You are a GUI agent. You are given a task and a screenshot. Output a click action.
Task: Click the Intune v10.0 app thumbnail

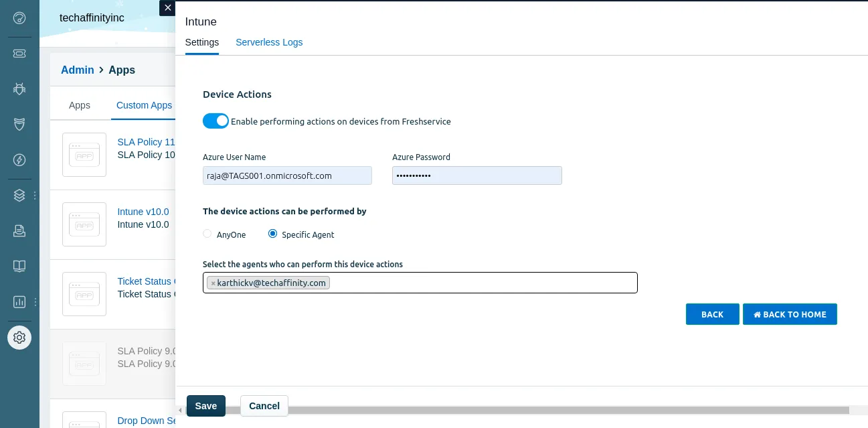[x=84, y=224]
